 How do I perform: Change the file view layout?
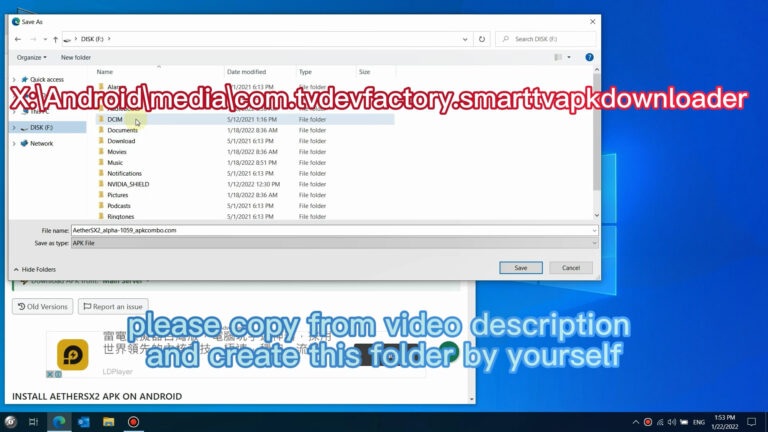pos(560,57)
